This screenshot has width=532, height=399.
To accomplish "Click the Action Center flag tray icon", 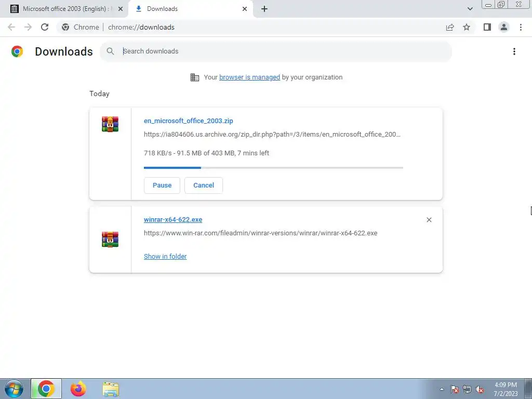I will [455, 389].
